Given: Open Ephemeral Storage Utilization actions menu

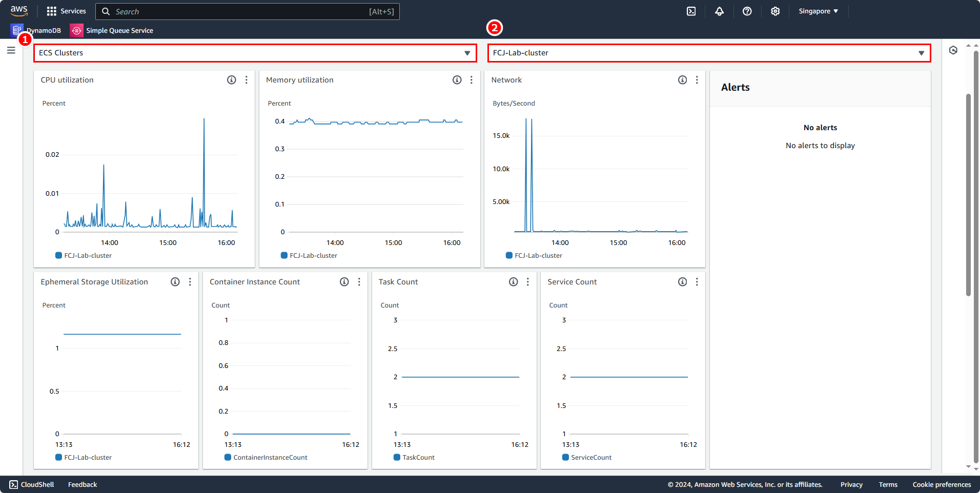Looking at the screenshot, I should pyautogui.click(x=190, y=282).
